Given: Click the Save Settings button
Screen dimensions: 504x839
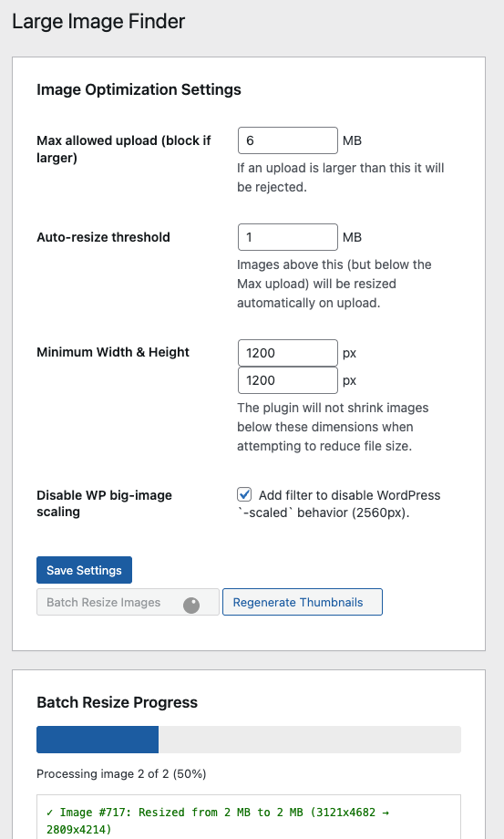Looking at the screenshot, I should coord(84,570).
